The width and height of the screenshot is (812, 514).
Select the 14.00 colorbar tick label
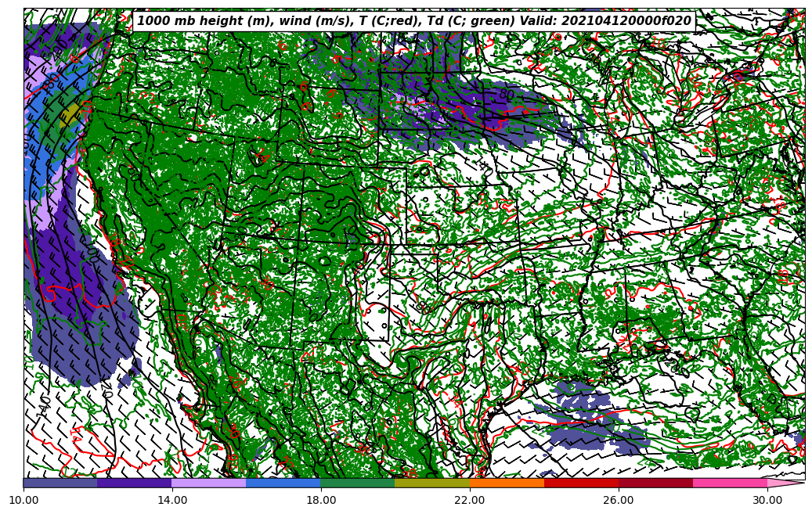[x=172, y=499]
